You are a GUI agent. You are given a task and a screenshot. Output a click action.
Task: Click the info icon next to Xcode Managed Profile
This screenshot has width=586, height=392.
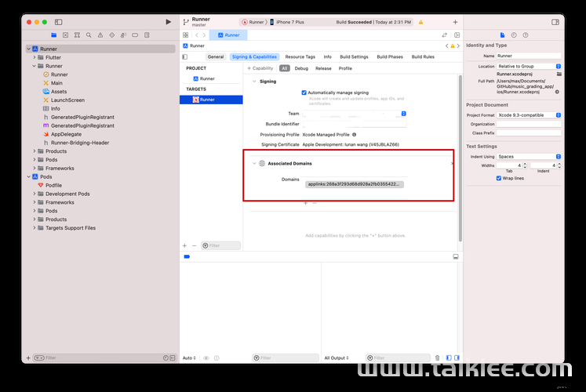point(355,134)
